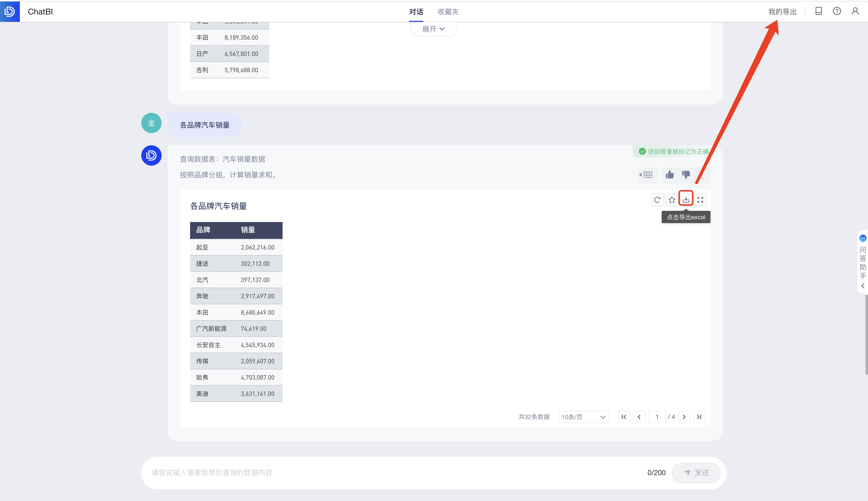Expand the 展开 collapsed section
This screenshot has width=868, height=501.
tap(433, 29)
